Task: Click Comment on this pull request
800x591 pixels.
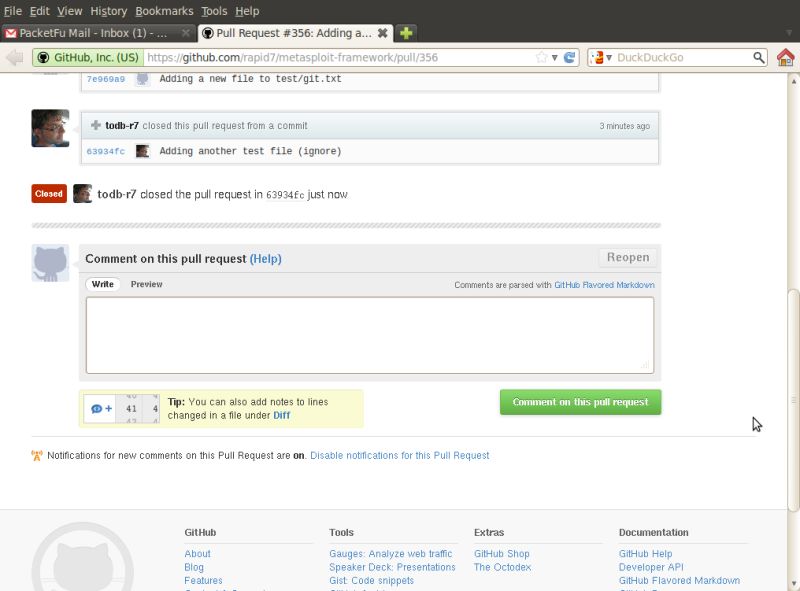Action: 580,401
